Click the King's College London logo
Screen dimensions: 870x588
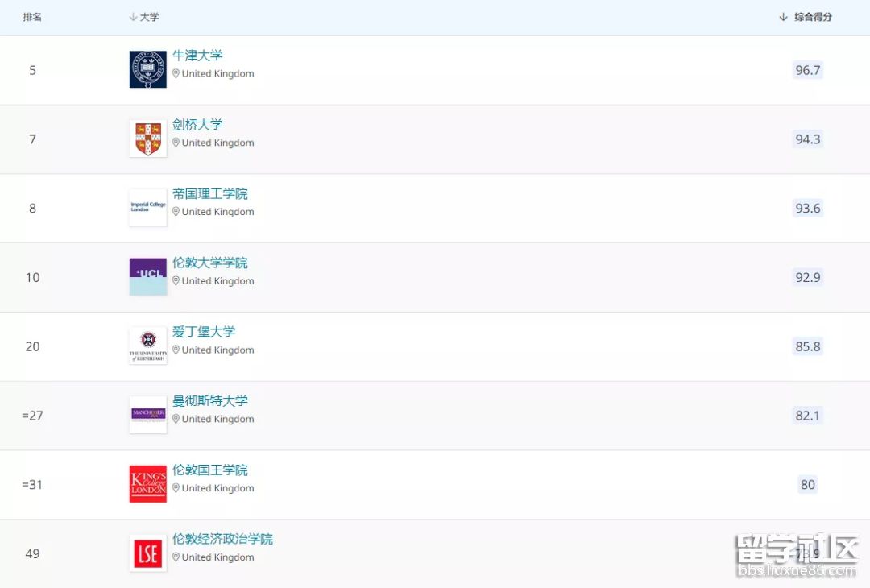(147, 484)
